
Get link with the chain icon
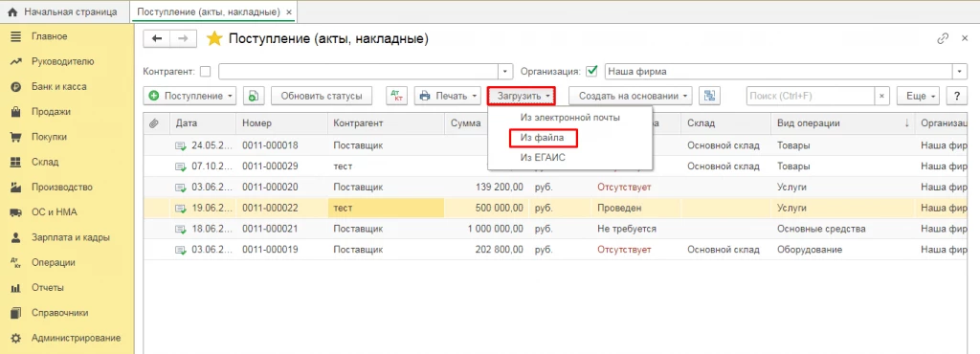(x=943, y=38)
